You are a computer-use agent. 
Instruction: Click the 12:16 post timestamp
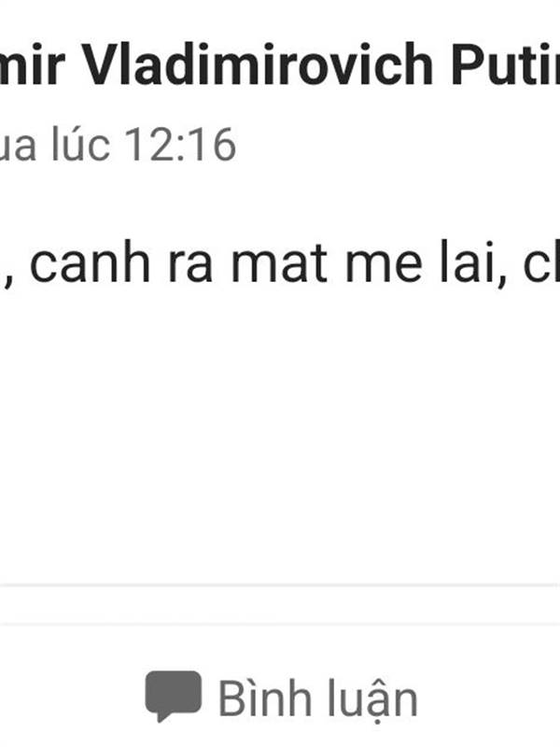180,145
